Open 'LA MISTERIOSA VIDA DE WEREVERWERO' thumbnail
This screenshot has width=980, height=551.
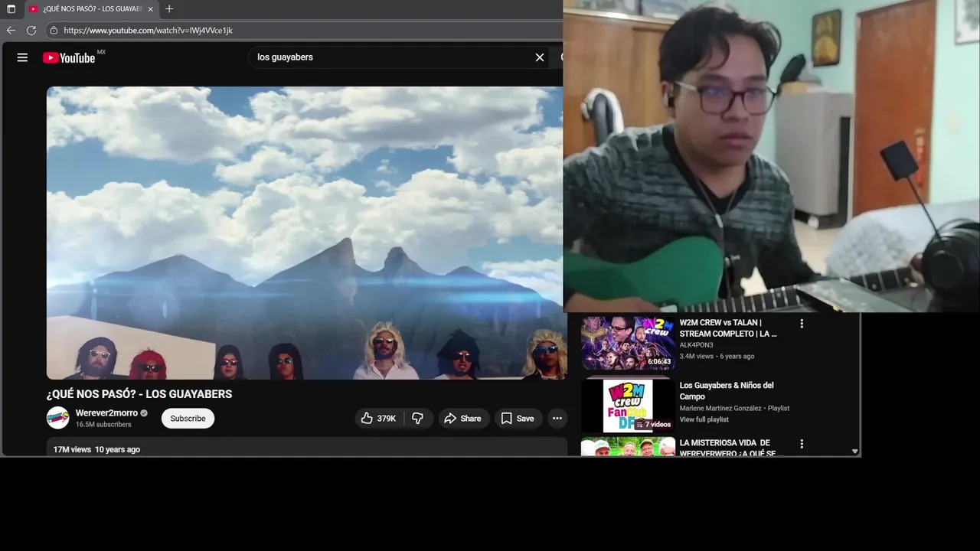628,447
